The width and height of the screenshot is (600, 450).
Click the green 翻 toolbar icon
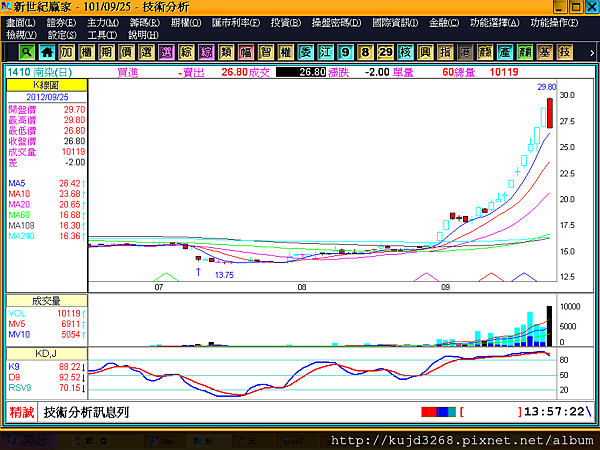[525, 52]
